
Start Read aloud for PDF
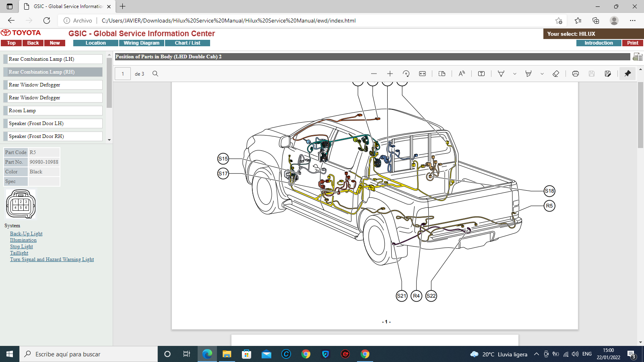(462, 74)
